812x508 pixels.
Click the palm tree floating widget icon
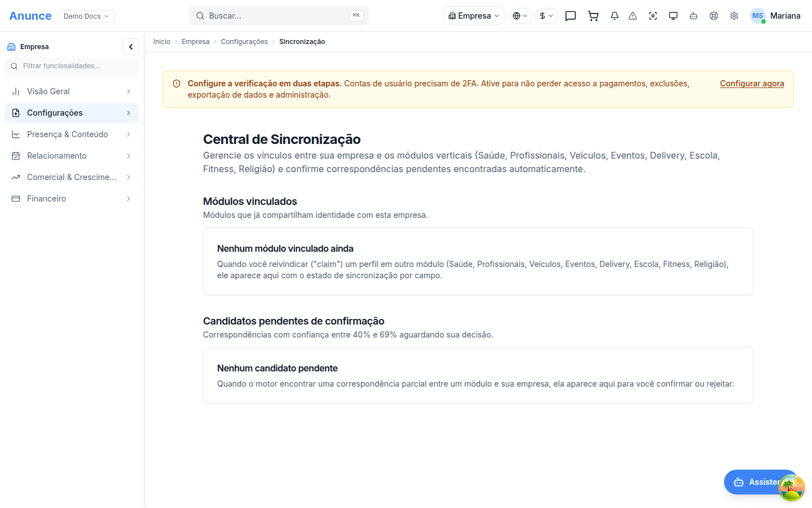(x=792, y=488)
